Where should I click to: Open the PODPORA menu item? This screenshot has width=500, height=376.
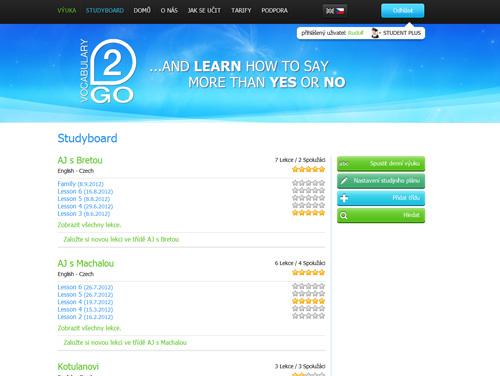pos(274,11)
